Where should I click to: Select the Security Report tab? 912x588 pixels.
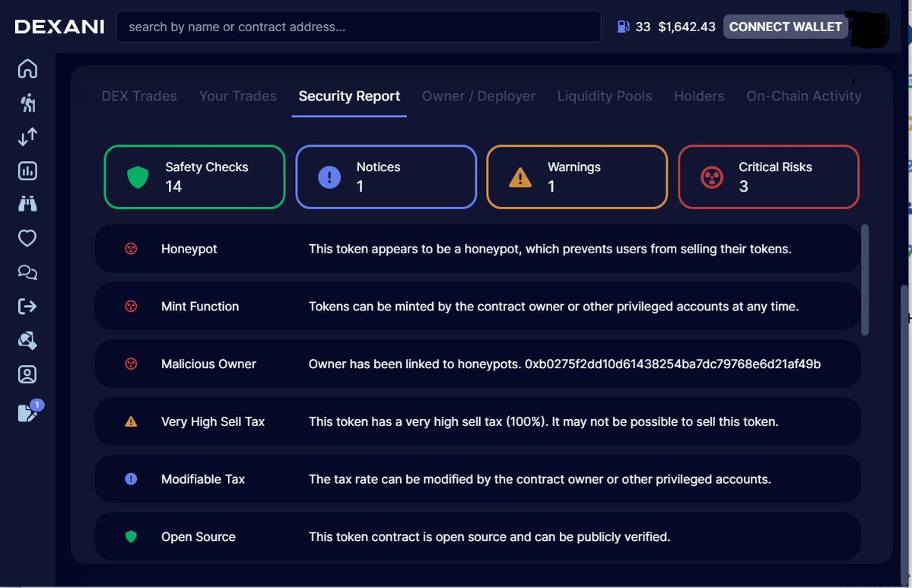tap(349, 96)
